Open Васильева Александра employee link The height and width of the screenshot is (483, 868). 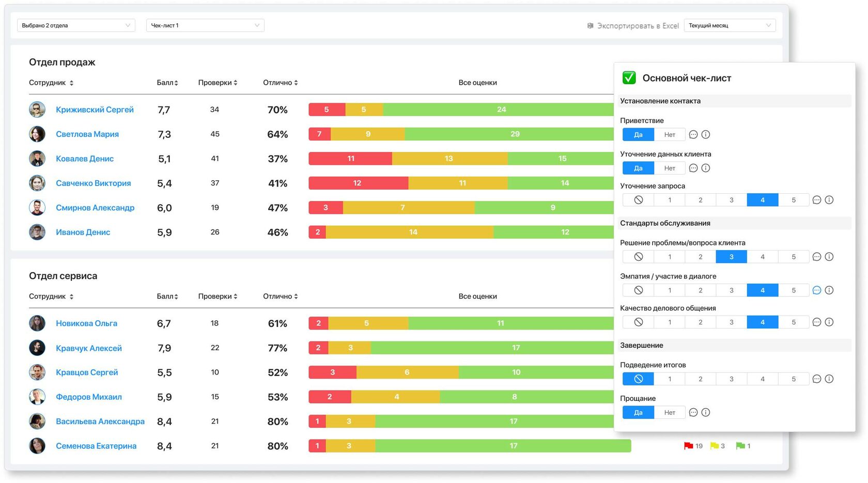100,422
